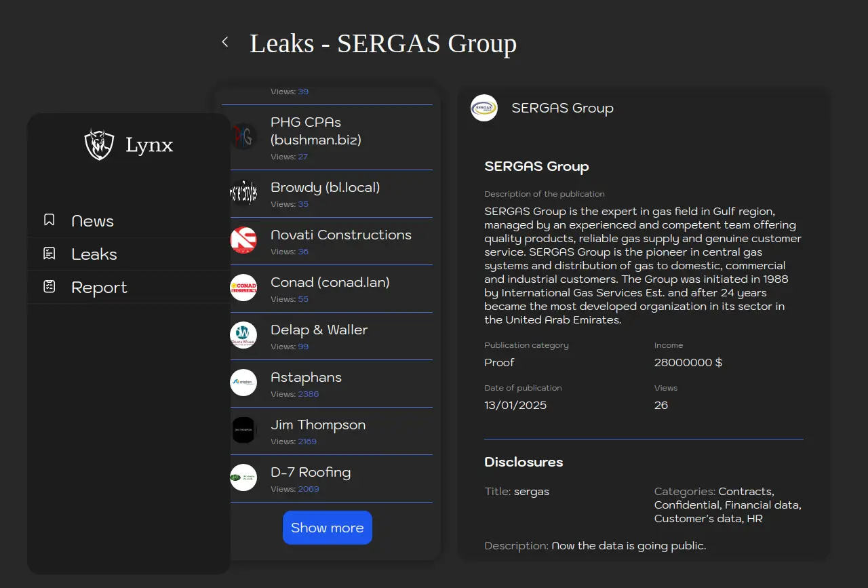Select the Jim Thompson entry title

318,425
